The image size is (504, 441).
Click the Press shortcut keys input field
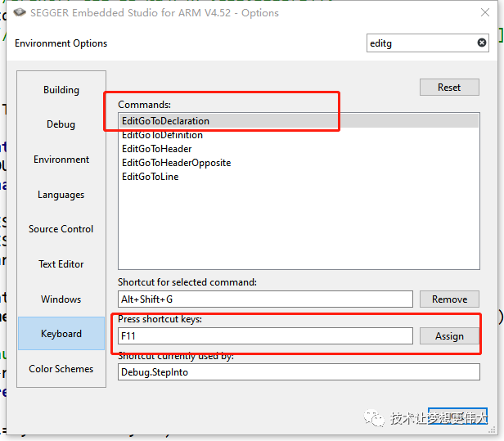[265, 336]
